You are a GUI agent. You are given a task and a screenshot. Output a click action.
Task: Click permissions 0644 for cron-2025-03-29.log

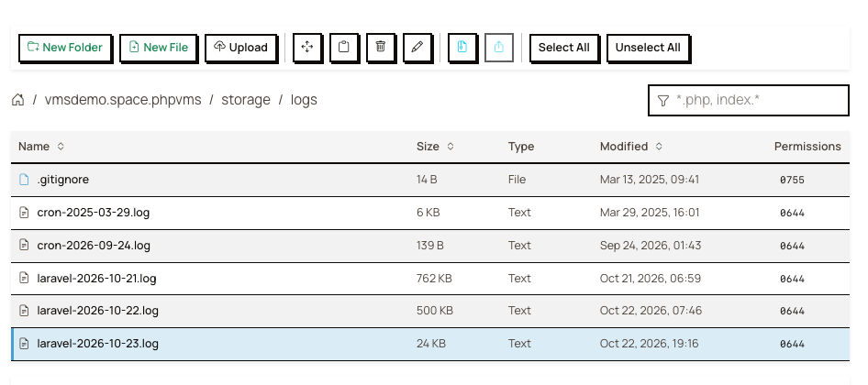tap(792, 213)
